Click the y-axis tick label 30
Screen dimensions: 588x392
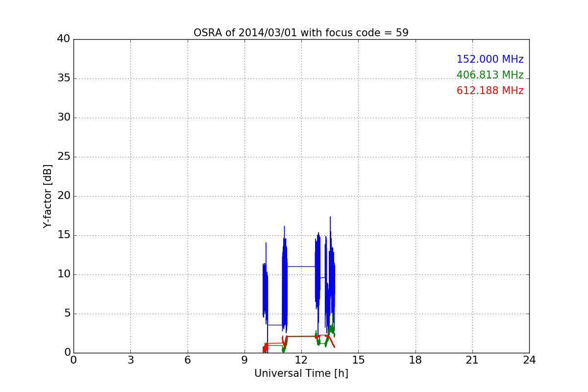click(x=64, y=118)
